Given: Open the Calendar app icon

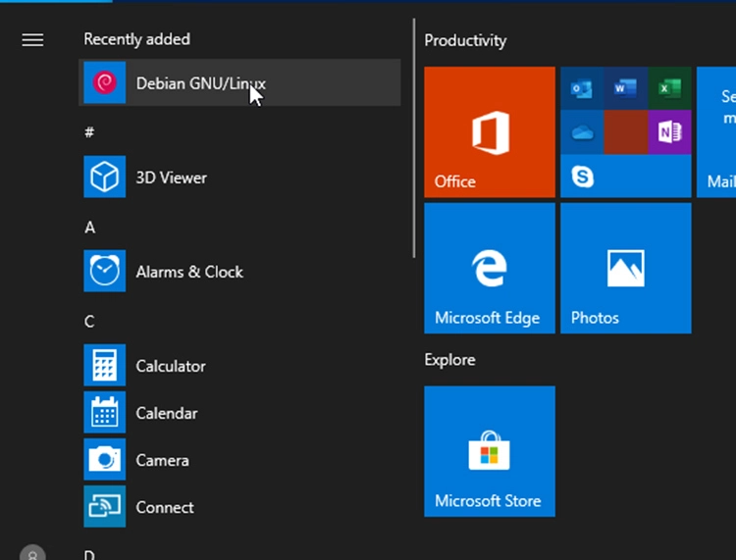Looking at the screenshot, I should coord(105,412).
